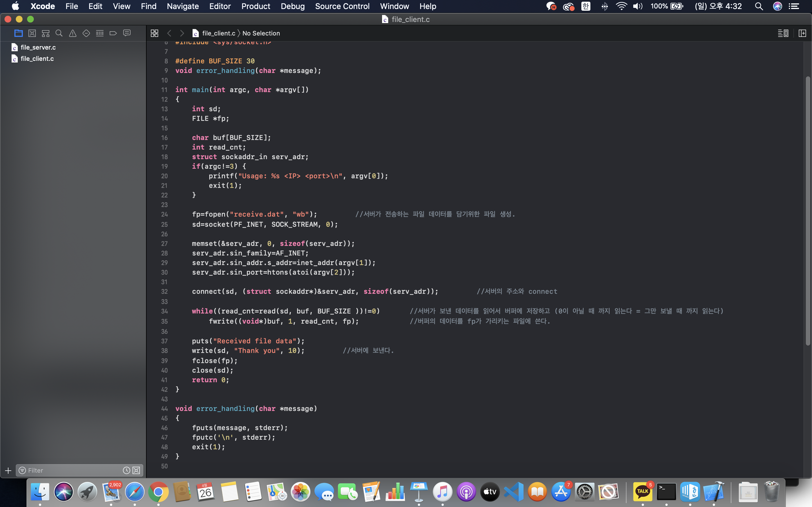Click the add file plus button
This screenshot has width=812, height=507.
(x=8, y=470)
